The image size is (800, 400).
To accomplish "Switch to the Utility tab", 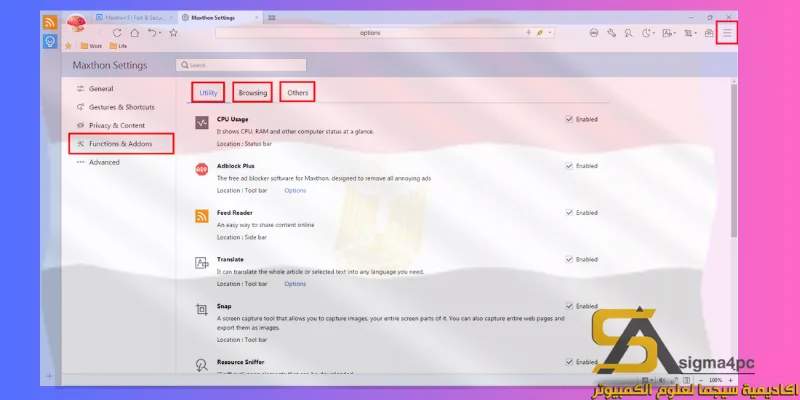I will [208, 93].
